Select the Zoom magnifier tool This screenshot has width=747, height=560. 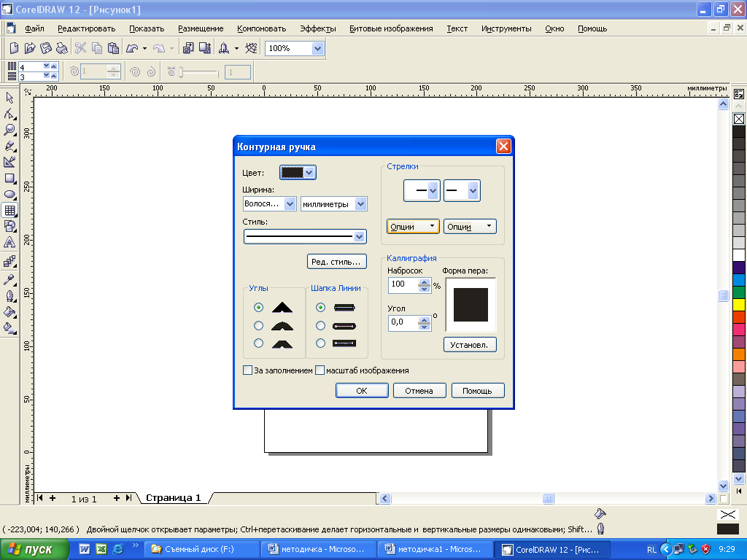point(9,130)
